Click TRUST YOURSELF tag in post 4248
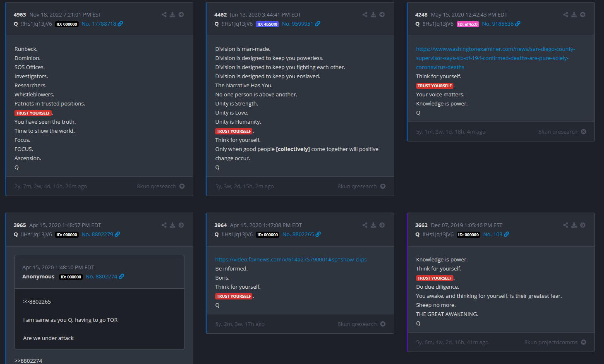The height and width of the screenshot is (364, 604). click(435, 86)
